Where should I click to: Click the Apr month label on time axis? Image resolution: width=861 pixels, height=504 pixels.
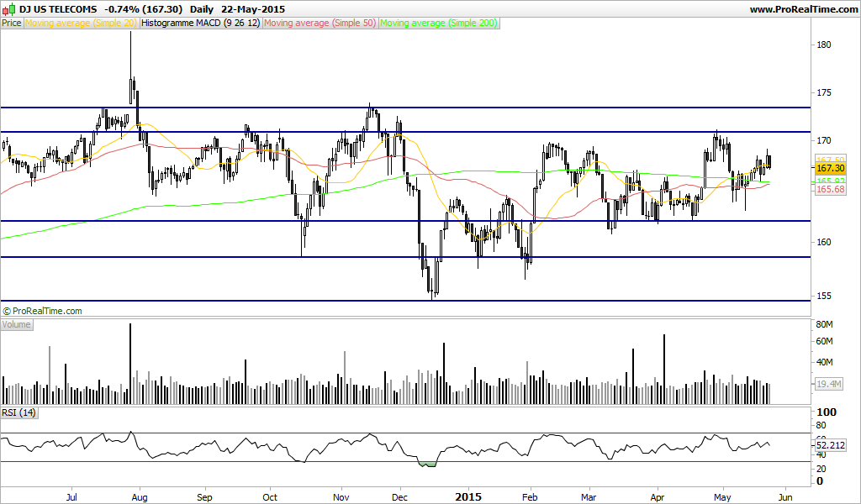(x=657, y=497)
